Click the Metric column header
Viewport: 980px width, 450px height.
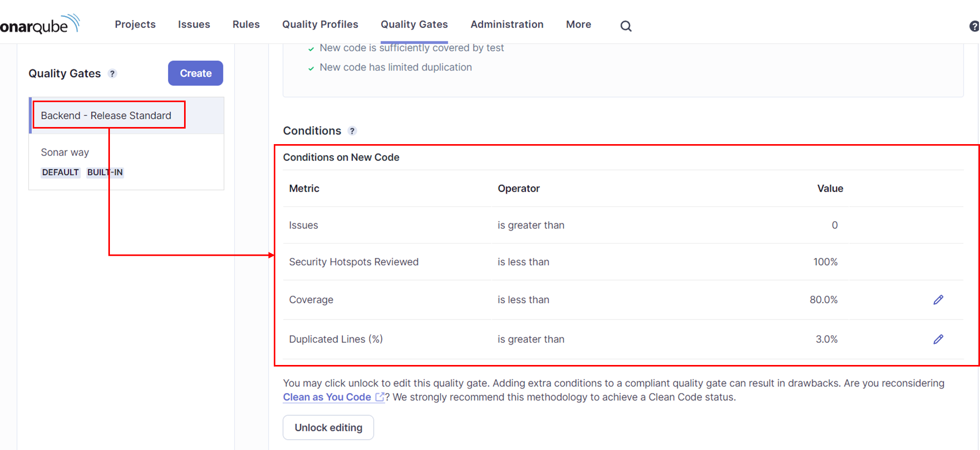pyautogui.click(x=304, y=189)
